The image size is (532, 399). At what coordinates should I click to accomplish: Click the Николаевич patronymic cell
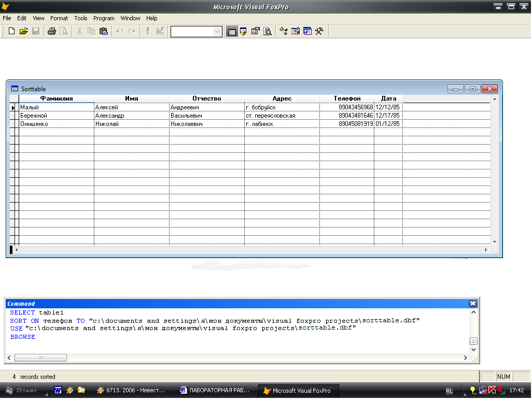click(x=207, y=124)
